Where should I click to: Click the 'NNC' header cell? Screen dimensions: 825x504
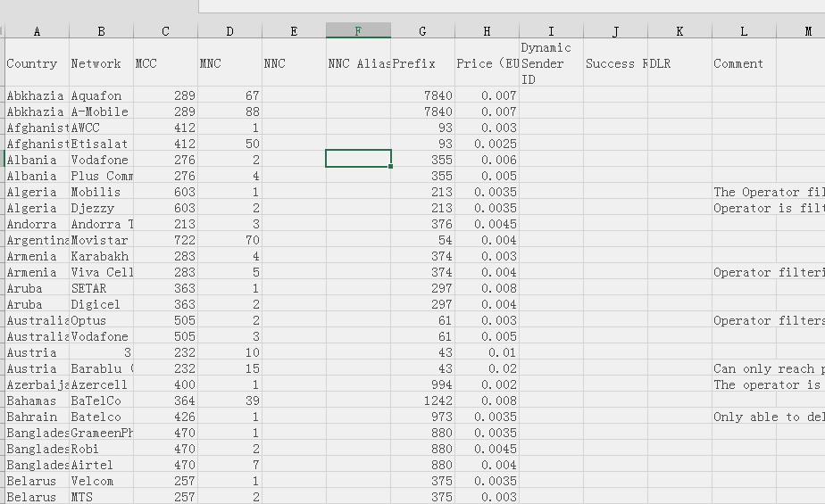[x=294, y=63]
